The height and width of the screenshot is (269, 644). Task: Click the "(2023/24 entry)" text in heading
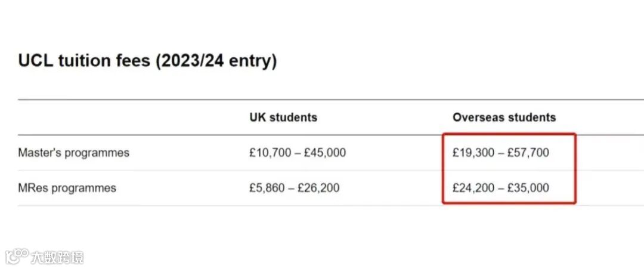[216, 61]
